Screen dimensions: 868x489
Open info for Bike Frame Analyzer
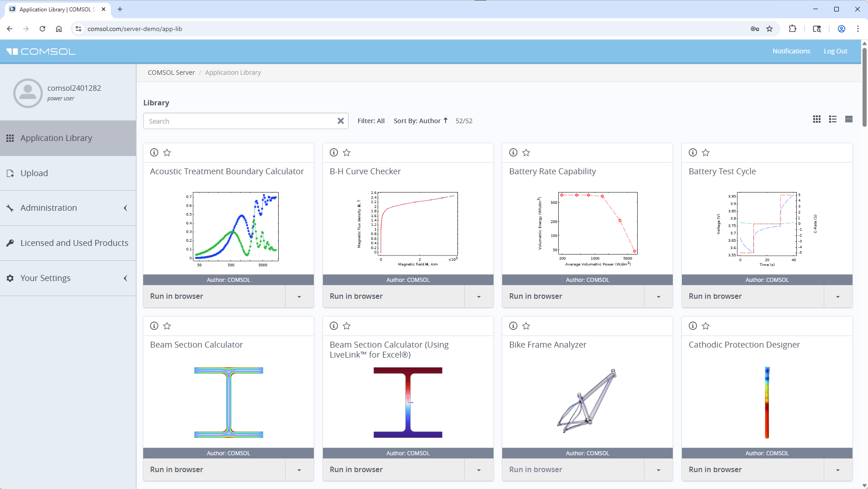coord(513,326)
